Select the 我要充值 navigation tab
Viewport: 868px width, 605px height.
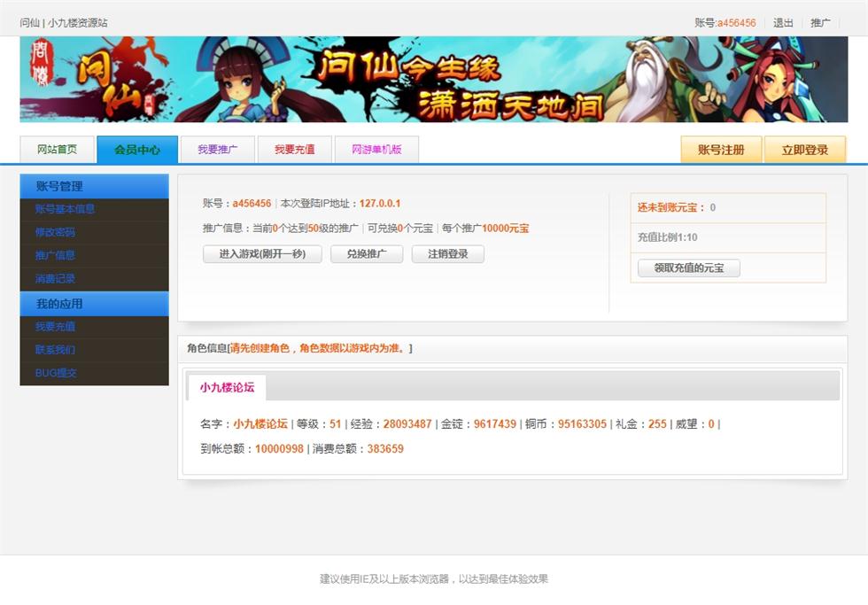click(294, 150)
